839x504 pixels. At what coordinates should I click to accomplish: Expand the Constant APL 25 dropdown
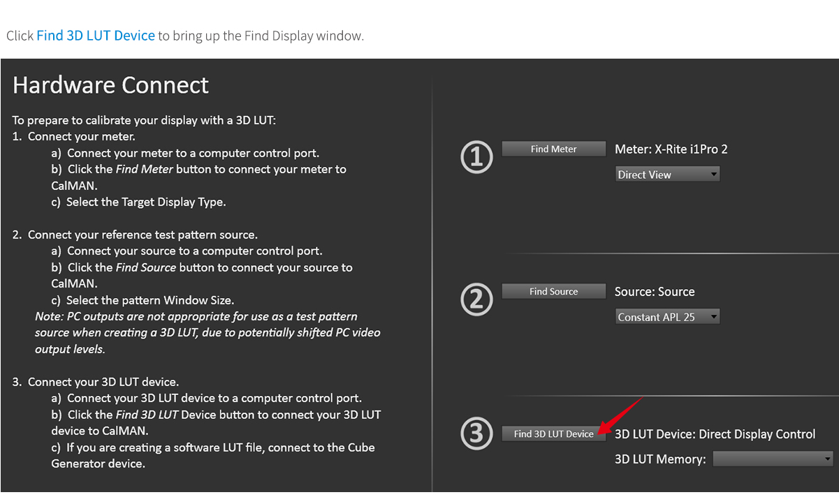667,317
